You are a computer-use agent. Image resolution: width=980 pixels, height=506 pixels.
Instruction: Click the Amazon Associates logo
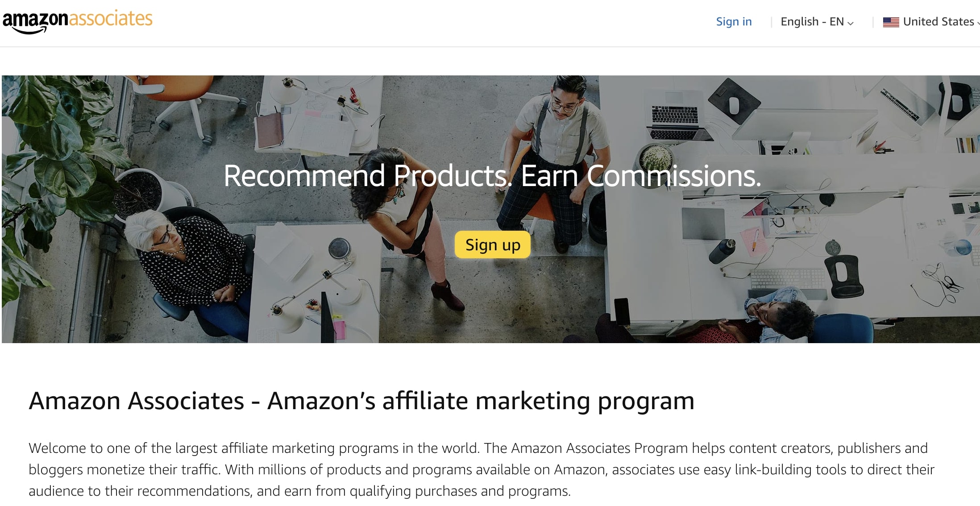click(x=78, y=21)
